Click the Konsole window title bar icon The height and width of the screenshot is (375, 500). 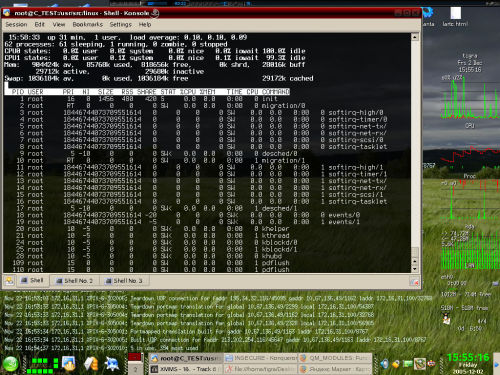[7, 13]
